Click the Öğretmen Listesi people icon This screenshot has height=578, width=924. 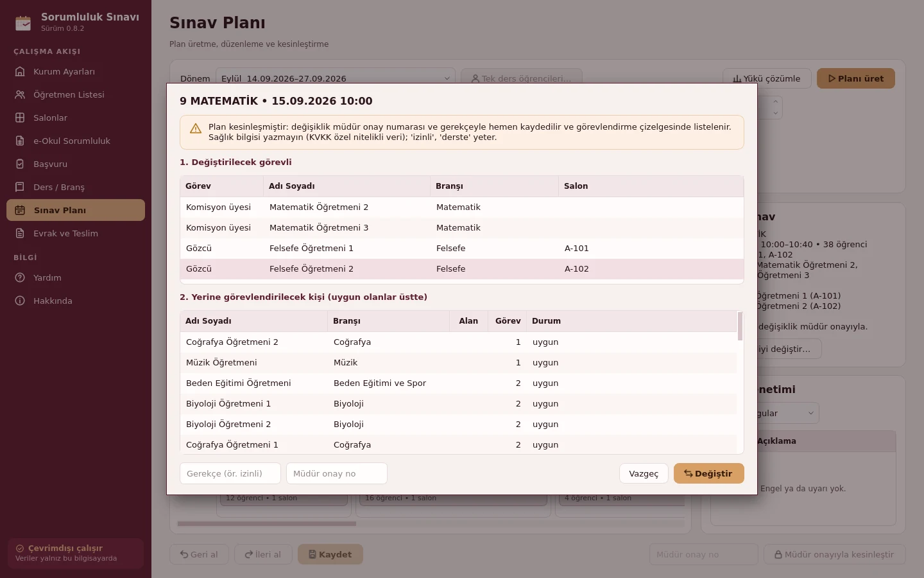[x=20, y=94]
